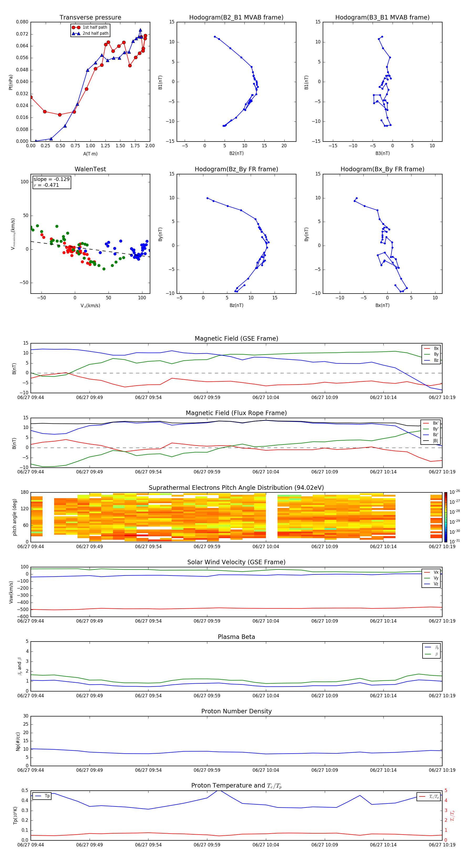Click the 'pitch angle (deg)' axis label
This screenshot has height=868, width=473.
[x=15, y=517]
